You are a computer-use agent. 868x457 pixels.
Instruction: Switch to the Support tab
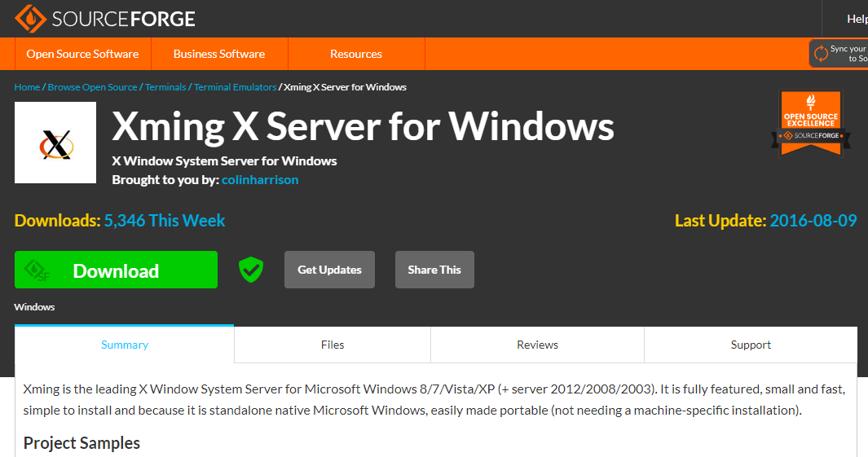point(751,345)
